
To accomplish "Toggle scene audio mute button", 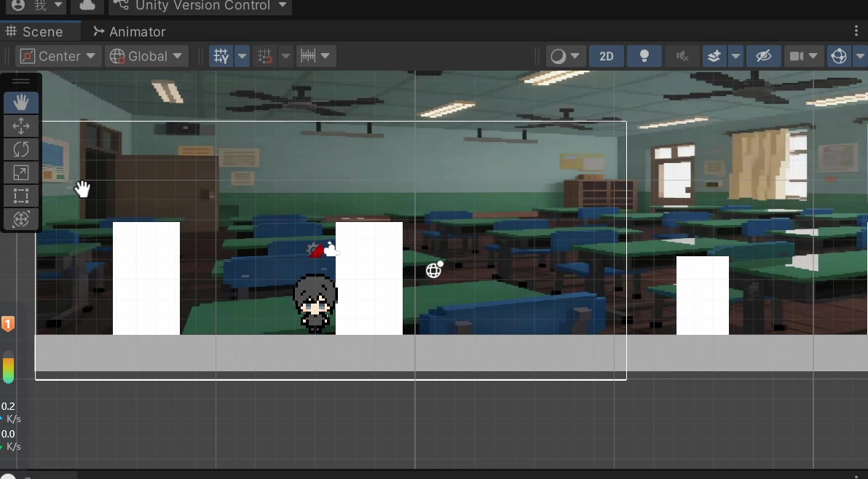I will 682,56.
